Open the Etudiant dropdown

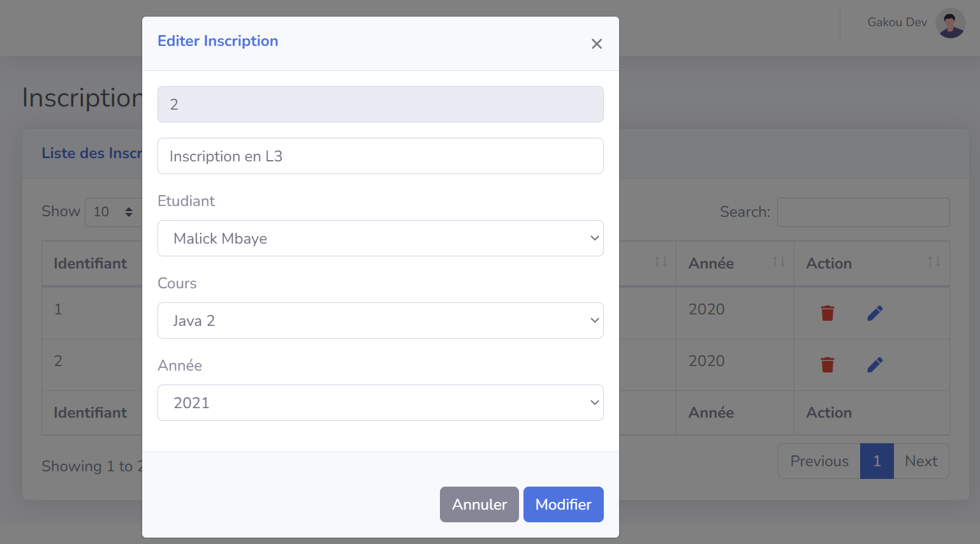[380, 238]
